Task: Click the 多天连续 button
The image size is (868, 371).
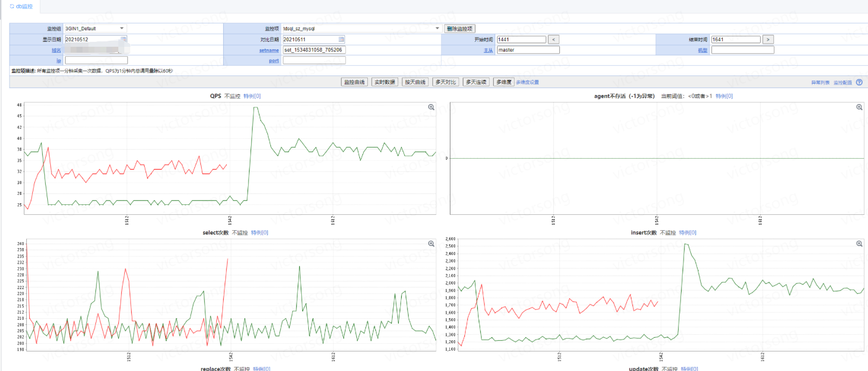Action: (476, 82)
